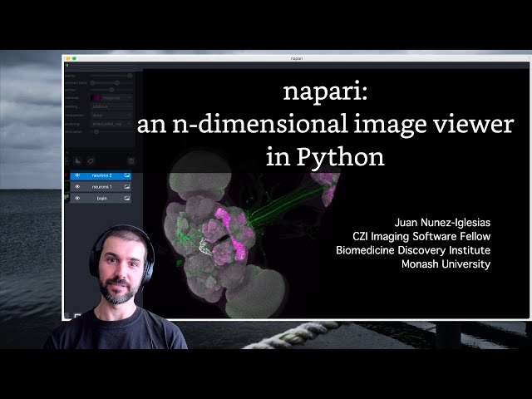The width and height of the screenshot is (532, 399).
Task: Click the image type icon on neurons 1 row
Action: pyautogui.click(x=127, y=186)
